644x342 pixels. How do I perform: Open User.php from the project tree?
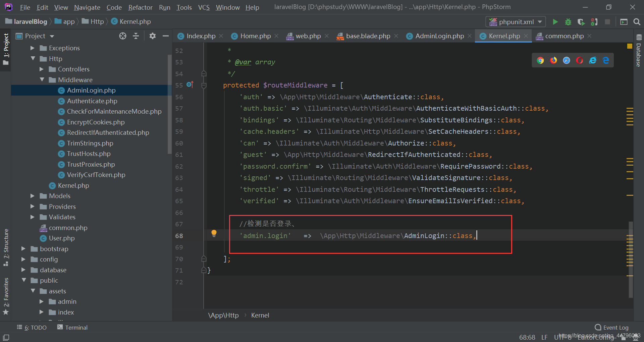[x=62, y=238]
